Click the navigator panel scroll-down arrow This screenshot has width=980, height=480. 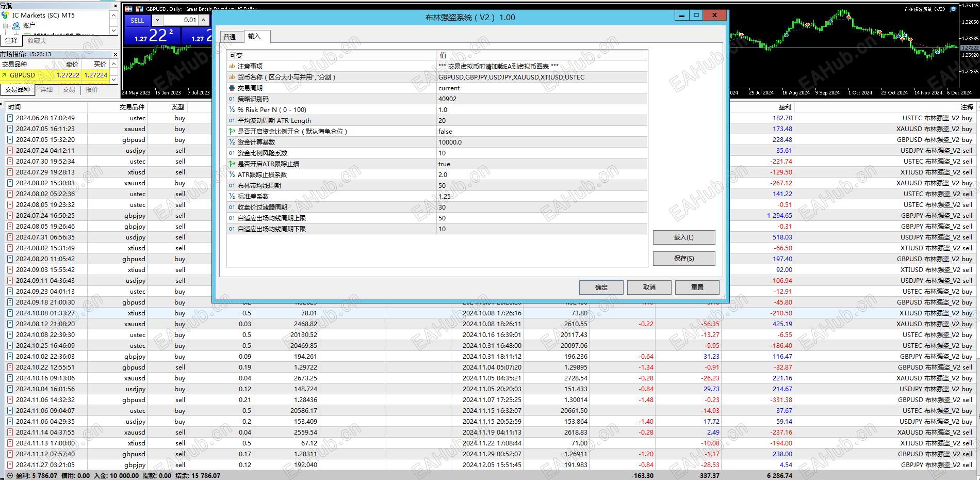click(114, 30)
